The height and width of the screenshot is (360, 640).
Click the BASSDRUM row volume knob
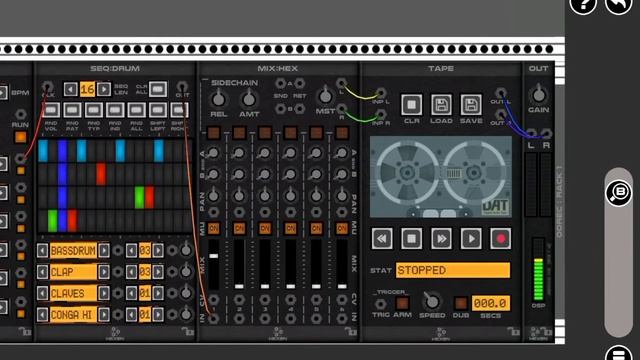pyautogui.click(x=186, y=250)
